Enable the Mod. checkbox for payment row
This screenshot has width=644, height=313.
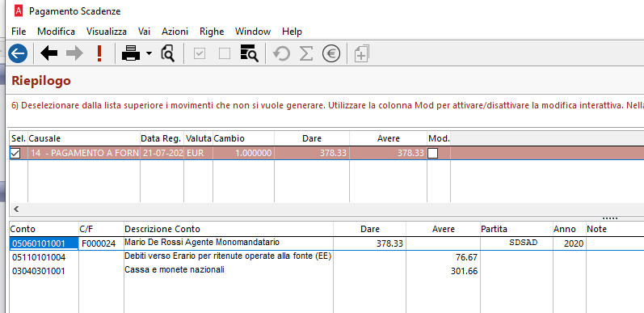click(433, 154)
